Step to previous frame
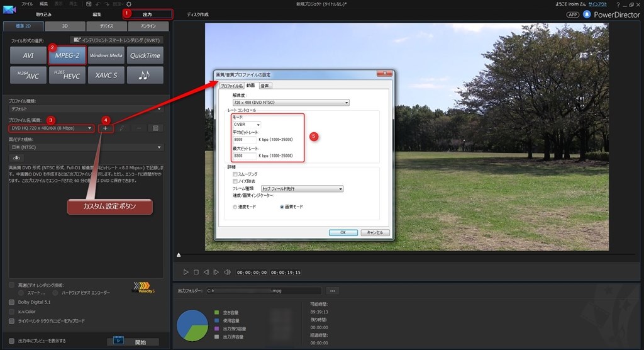The height and width of the screenshot is (350, 644). (206, 273)
